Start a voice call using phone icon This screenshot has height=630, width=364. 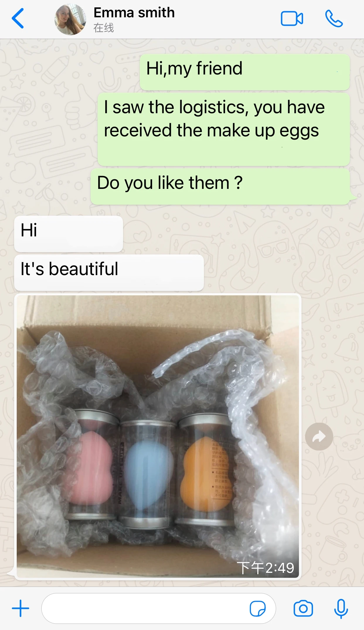point(334,19)
